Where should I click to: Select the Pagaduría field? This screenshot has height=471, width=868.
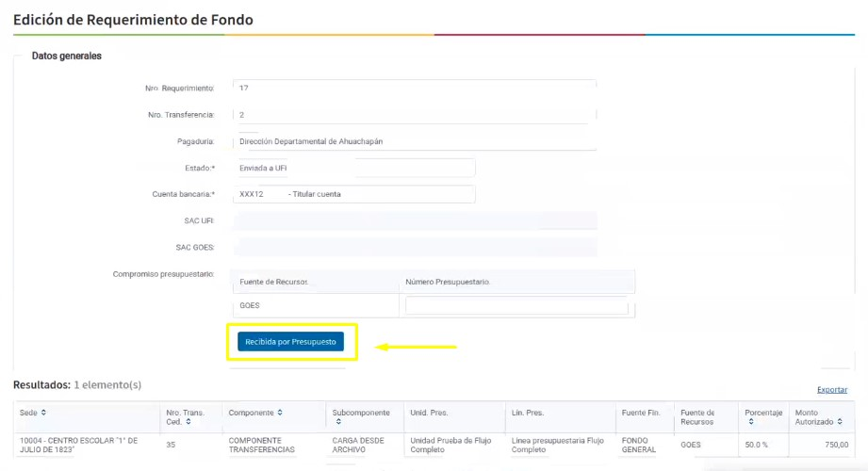pyautogui.click(x=415, y=141)
